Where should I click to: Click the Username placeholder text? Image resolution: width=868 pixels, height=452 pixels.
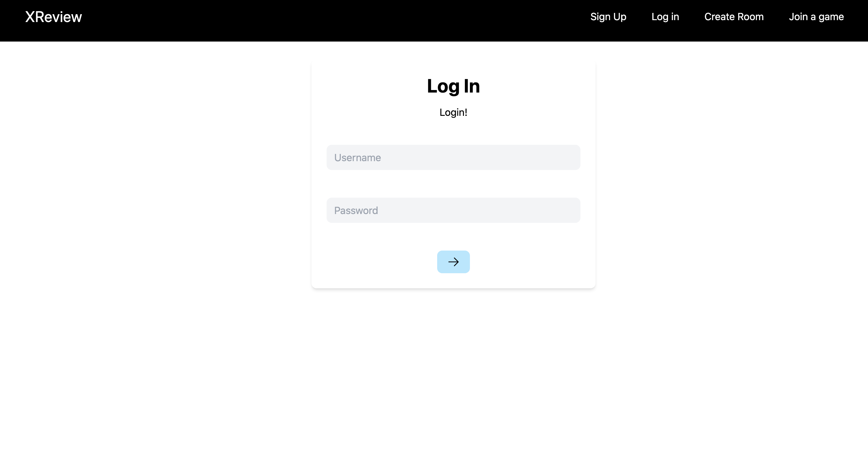coord(357,158)
